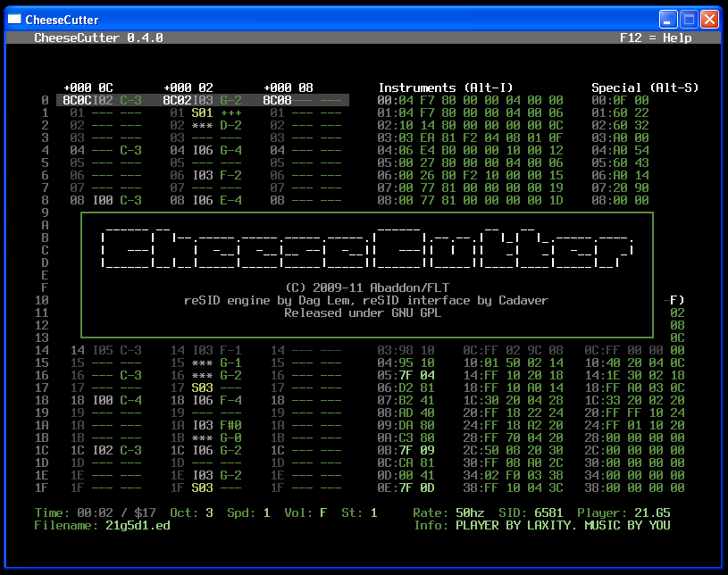The image size is (728, 575).
Task: Click the 'SID: 6581' chip model entry
Action: click(x=531, y=512)
